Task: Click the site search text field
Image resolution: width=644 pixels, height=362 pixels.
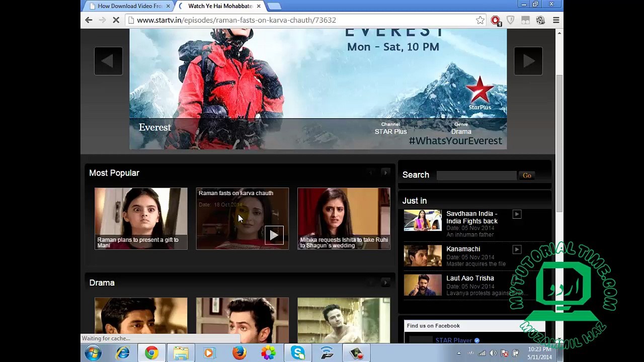Action: pyautogui.click(x=476, y=175)
